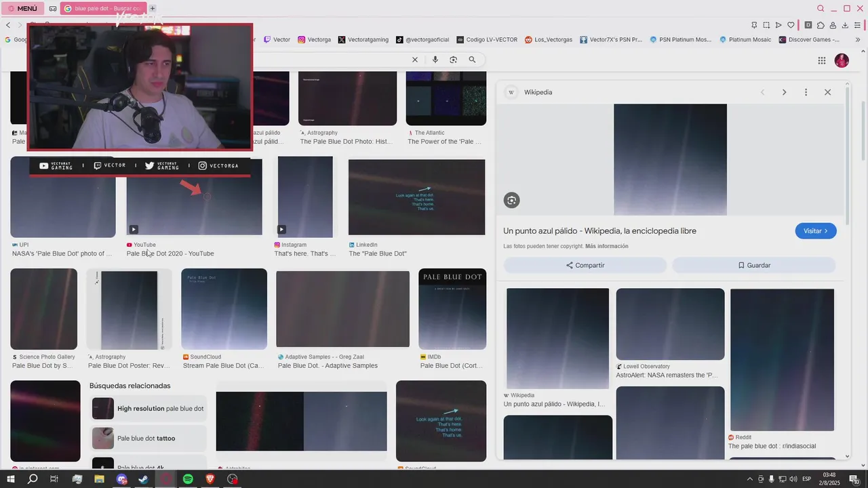Image resolution: width=868 pixels, height=488 pixels.
Task: Open the Astrography Pale Blue Dot Poster result
Action: (129, 309)
